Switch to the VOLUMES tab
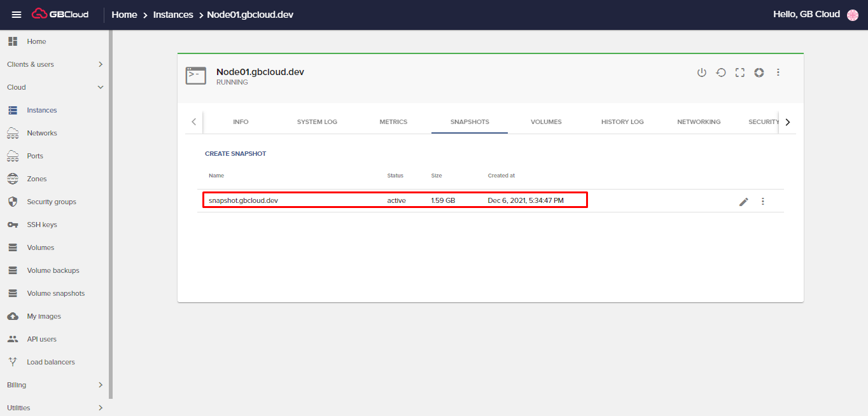 546,121
